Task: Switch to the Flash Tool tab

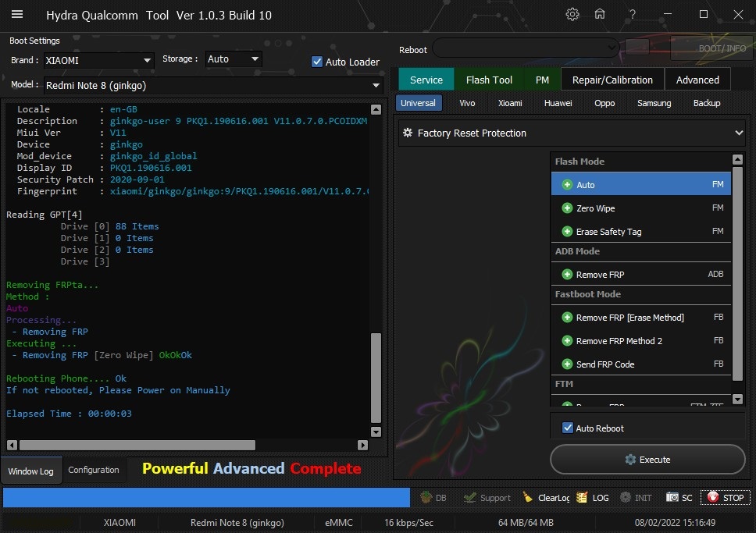Action: 489,80
